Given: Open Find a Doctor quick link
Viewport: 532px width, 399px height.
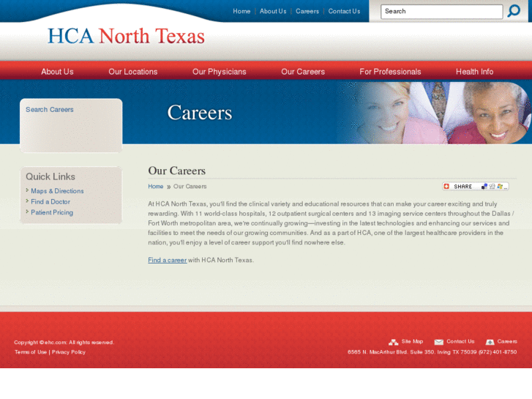Looking at the screenshot, I should (x=50, y=202).
